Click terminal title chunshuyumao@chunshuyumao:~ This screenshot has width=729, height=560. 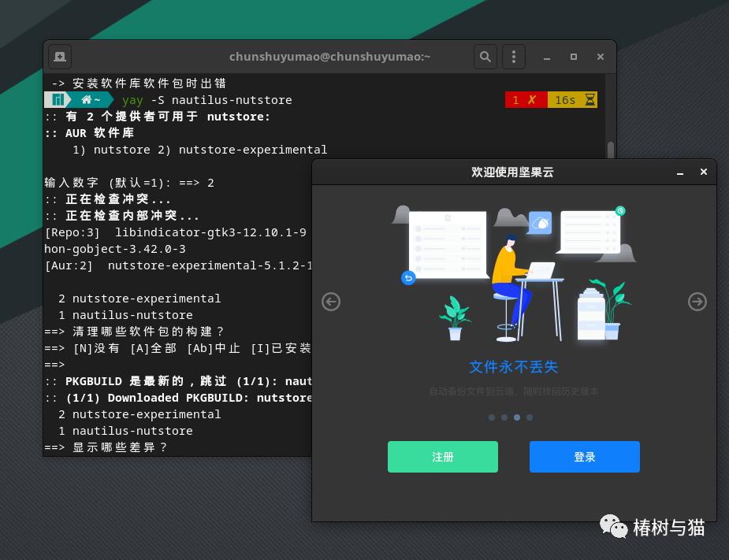tap(329, 57)
